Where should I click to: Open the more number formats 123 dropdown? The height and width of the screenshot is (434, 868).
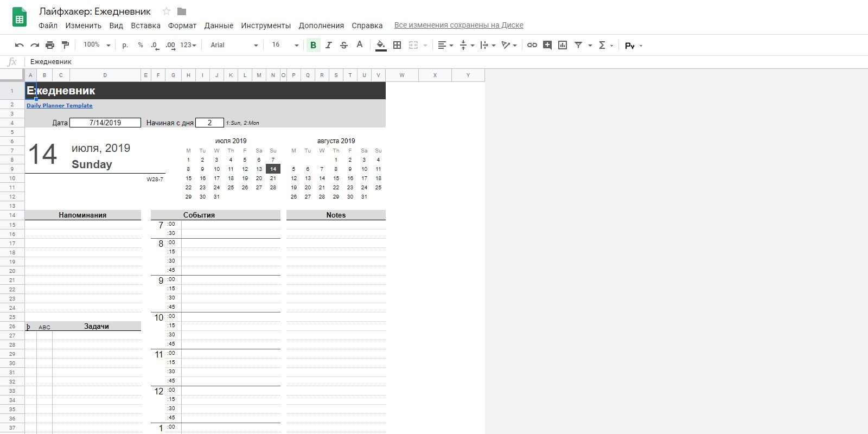[188, 45]
